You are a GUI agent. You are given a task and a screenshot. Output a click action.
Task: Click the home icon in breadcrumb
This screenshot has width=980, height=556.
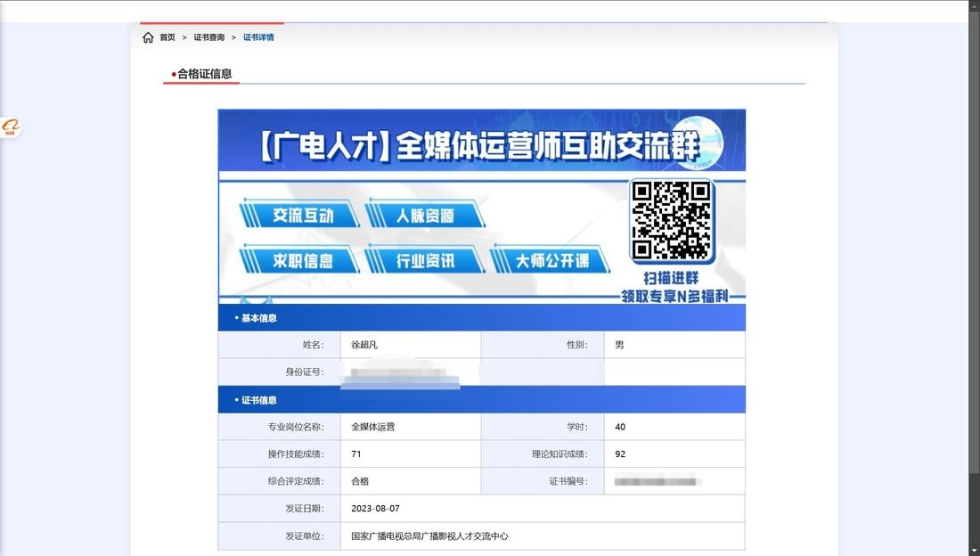[148, 37]
